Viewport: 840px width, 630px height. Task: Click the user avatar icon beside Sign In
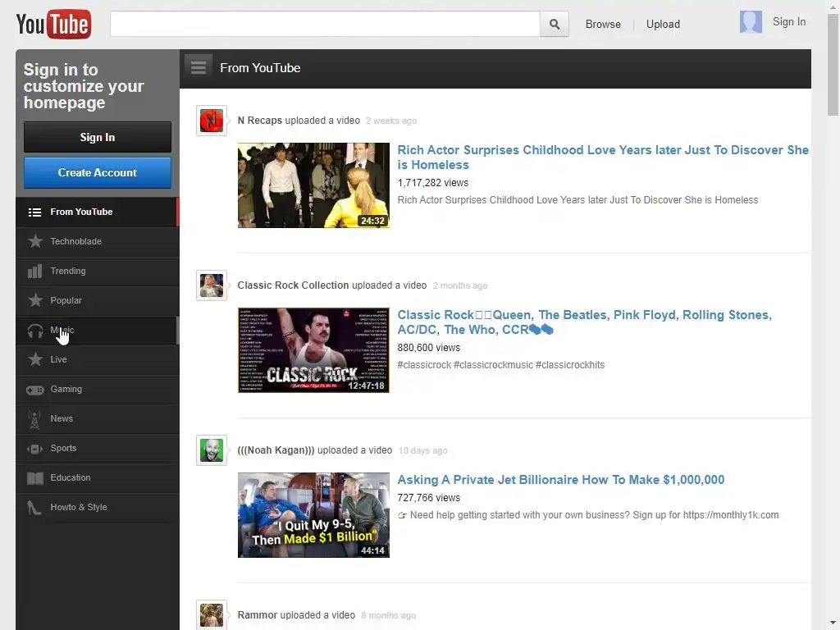751,22
